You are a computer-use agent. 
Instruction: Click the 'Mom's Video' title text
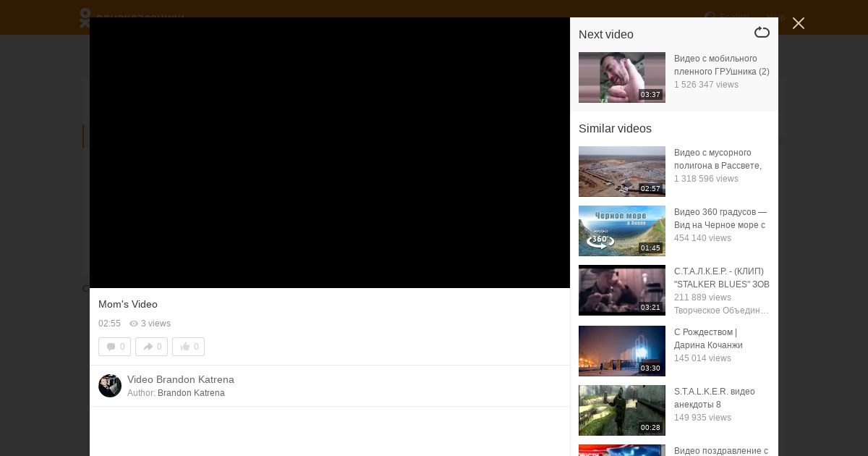[x=128, y=304]
